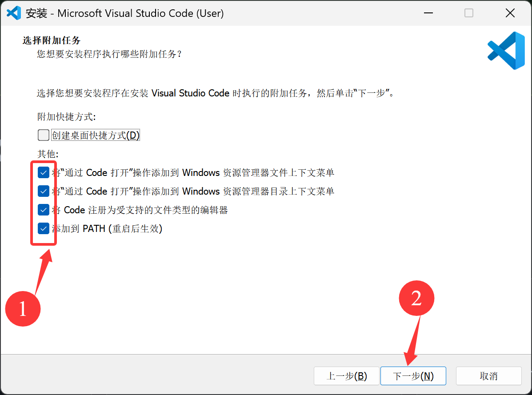Image resolution: width=532 pixels, height=395 pixels.
Task: Click the 您想要安装程序执行哪些附加任务? subtitle
Action: click(109, 54)
